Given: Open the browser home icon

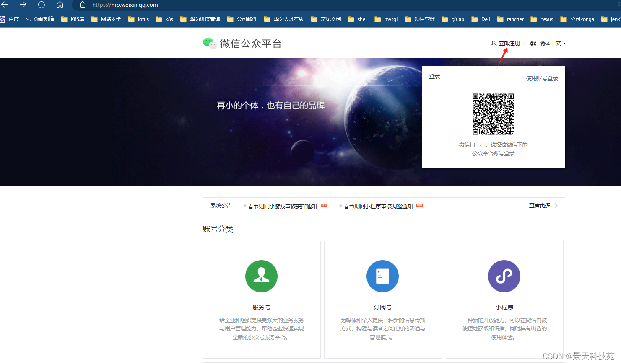Looking at the screenshot, I should 60,5.
